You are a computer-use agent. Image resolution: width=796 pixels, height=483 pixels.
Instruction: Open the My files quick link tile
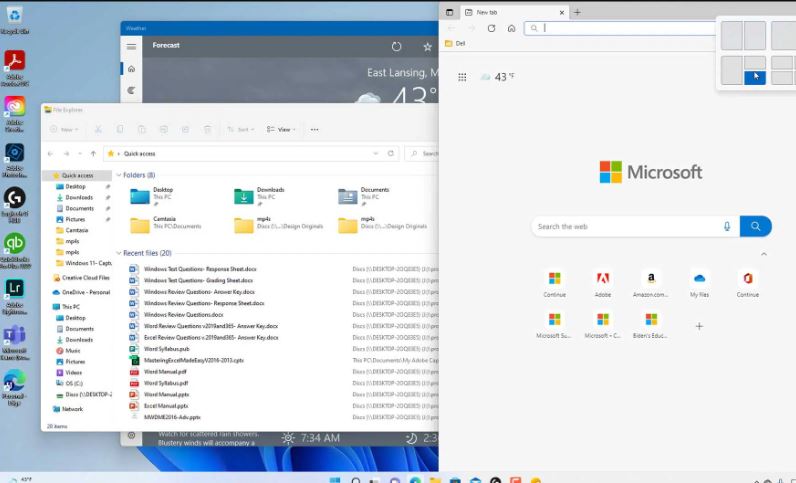pos(700,283)
